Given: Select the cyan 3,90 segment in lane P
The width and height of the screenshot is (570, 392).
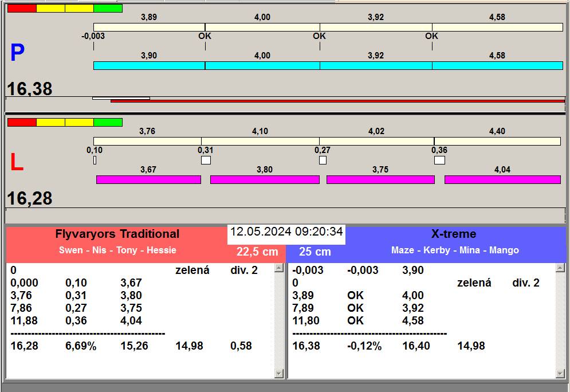Looking at the screenshot, I should click(149, 66).
